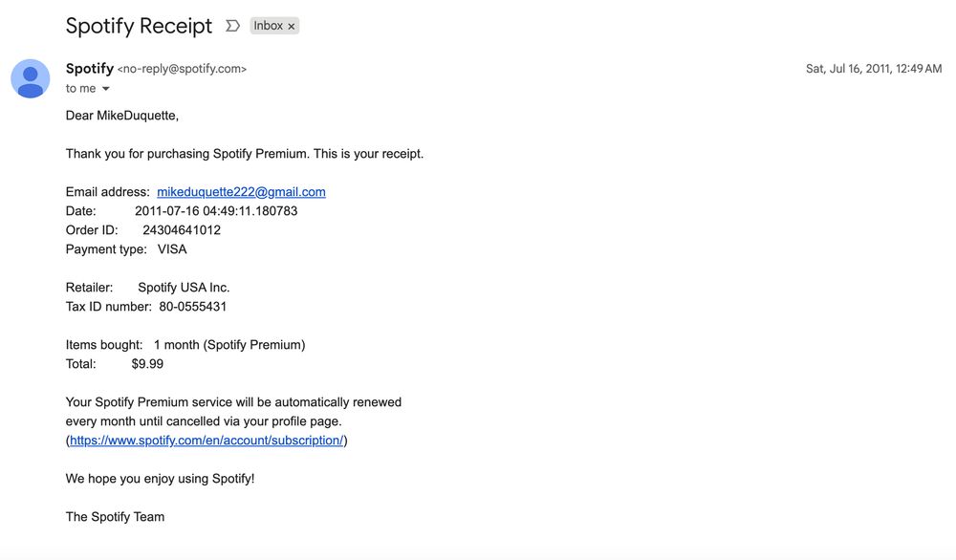Click the retailer name Spotify USA Inc.
This screenshot has height=560, width=956.
184,288
